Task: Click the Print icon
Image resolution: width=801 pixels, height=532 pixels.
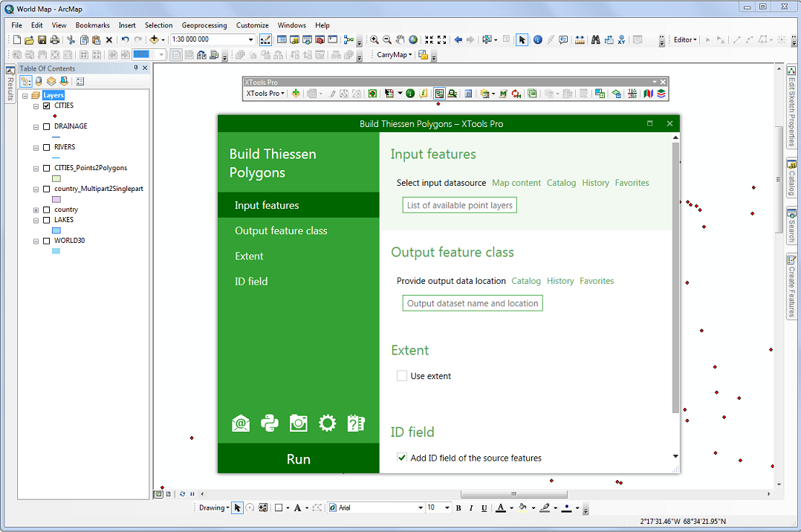Action: [x=55, y=40]
